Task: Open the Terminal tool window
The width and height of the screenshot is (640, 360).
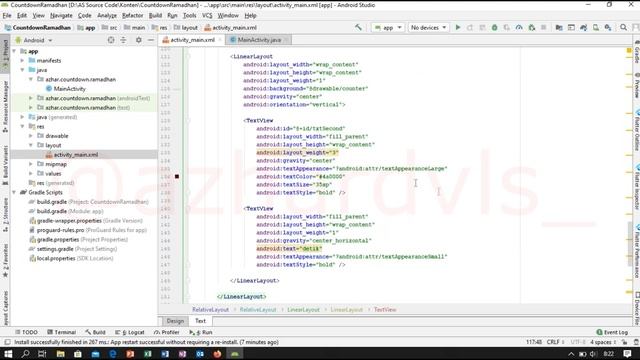Action: 62,332
